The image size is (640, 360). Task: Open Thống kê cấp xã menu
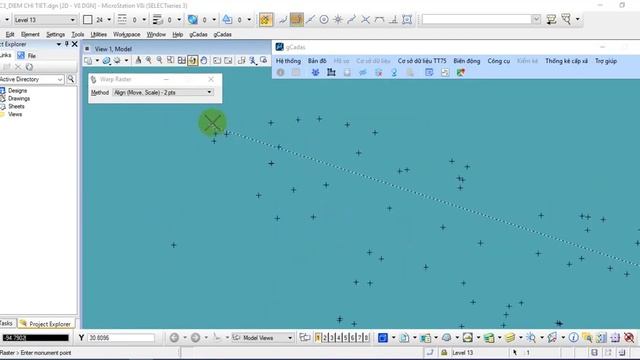567,61
